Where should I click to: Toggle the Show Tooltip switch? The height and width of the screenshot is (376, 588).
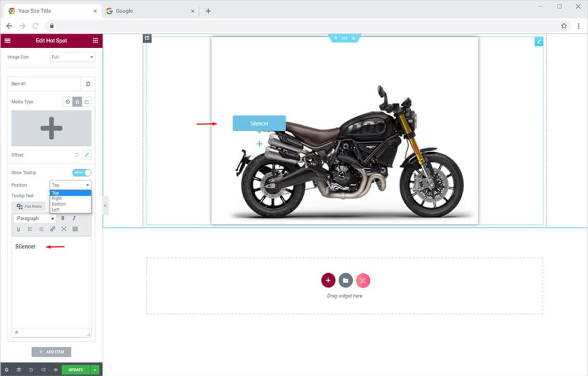coord(82,173)
